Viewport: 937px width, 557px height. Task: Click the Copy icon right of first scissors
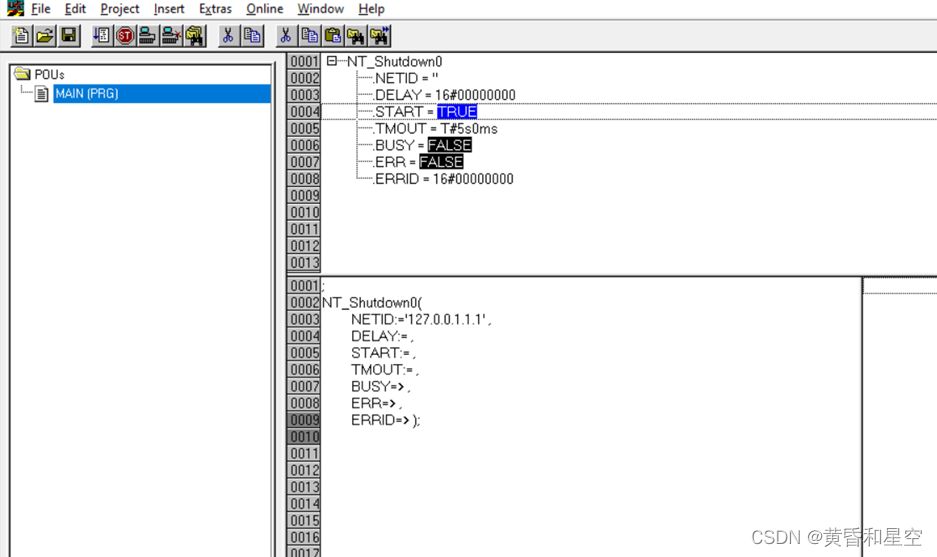[252, 36]
